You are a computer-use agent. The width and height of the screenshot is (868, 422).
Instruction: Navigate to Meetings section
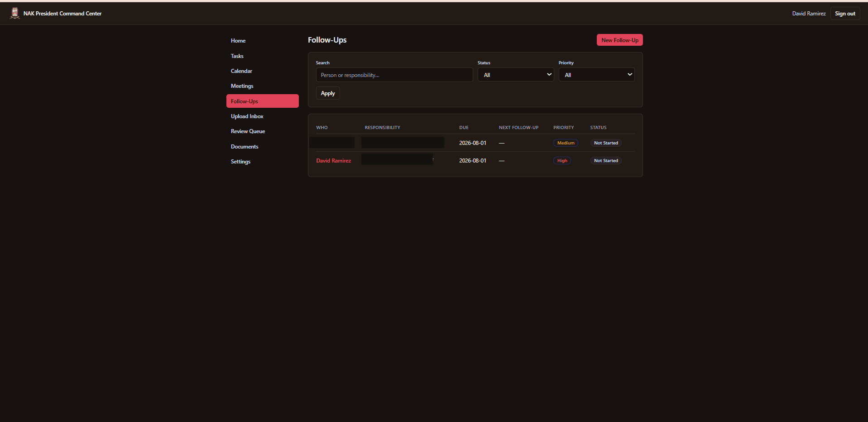[262, 86]
